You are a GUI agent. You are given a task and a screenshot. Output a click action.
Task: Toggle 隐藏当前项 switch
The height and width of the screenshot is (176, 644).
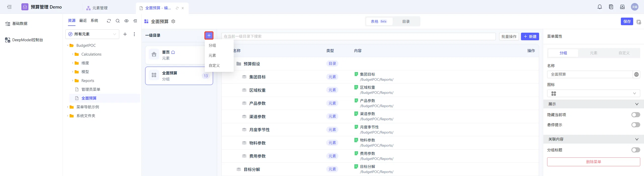click(x=636, y=115)
